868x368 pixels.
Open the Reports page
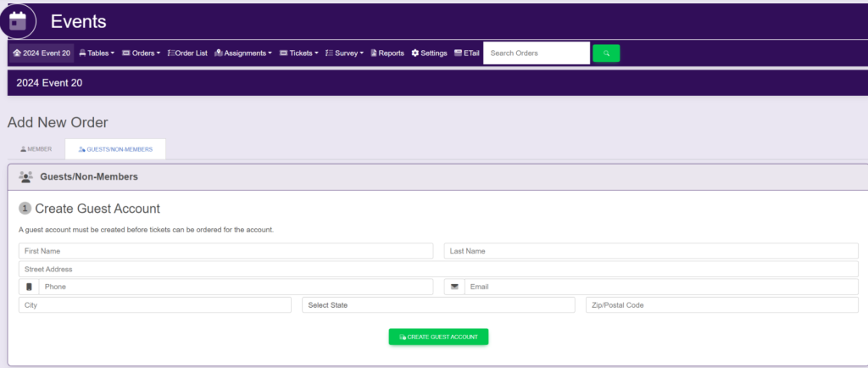coord(387,53)
